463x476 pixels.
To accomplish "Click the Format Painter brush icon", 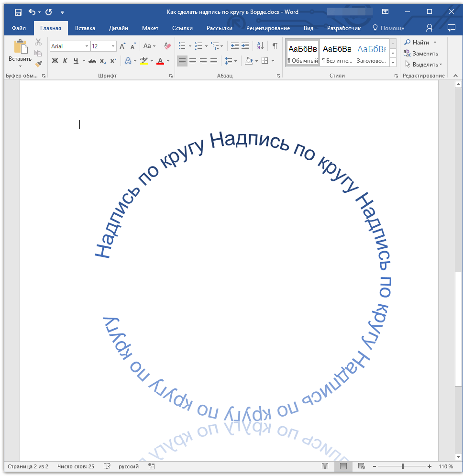I will [39, 64].
